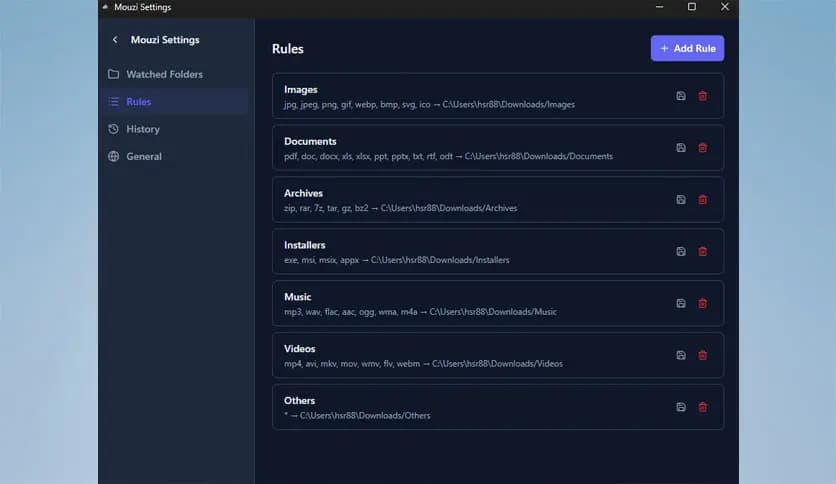Add a new rule with Add Rule button
Screen dimensions: 836x484
click(687, 48)
